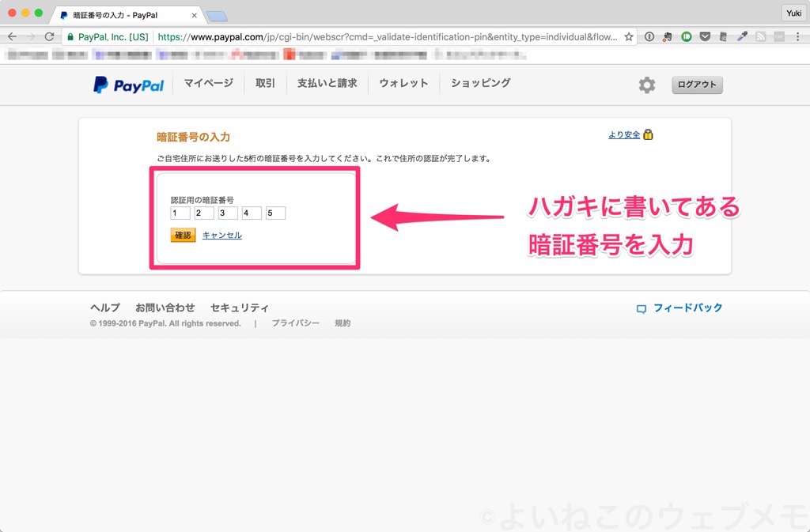Save the page to Pocket

(x=706, y=36)
